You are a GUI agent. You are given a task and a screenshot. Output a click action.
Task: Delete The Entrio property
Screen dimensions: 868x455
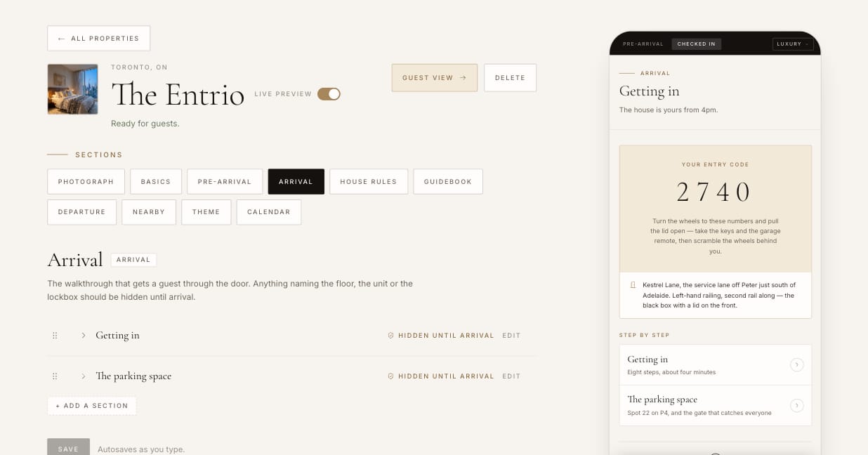511,78
